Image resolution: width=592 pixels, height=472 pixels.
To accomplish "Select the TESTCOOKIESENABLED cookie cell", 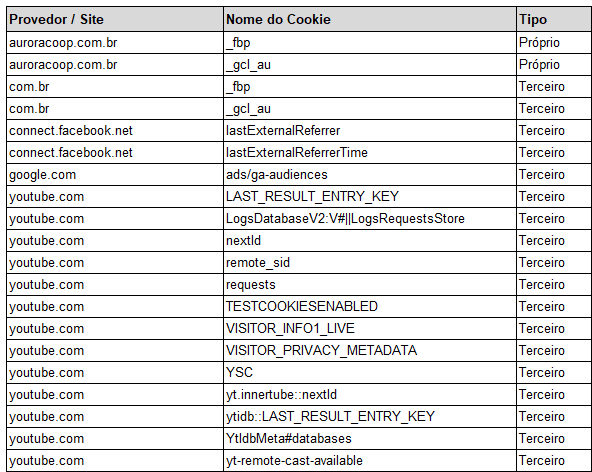I will coord(370,307).
